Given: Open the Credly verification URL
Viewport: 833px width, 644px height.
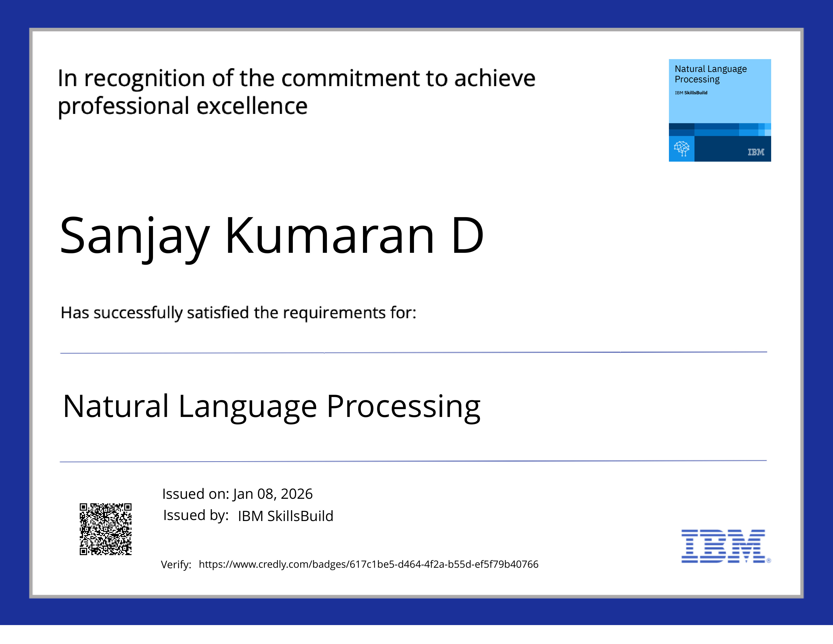Looking at the screenshot, I should 369,564.
